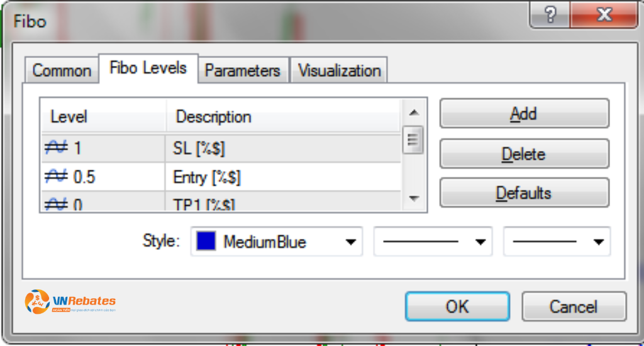Click the question mark help button
The width and height of the screenshot is (644, 346).
550,15
